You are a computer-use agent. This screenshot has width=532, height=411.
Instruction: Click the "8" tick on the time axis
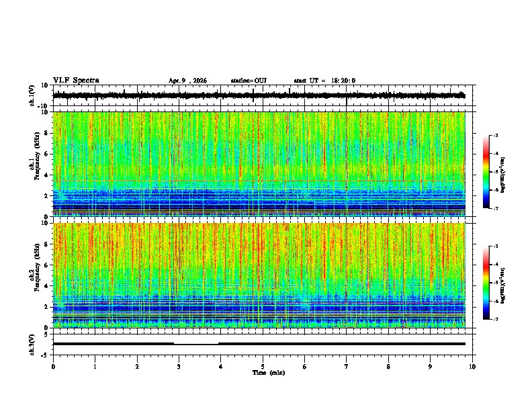388,367
